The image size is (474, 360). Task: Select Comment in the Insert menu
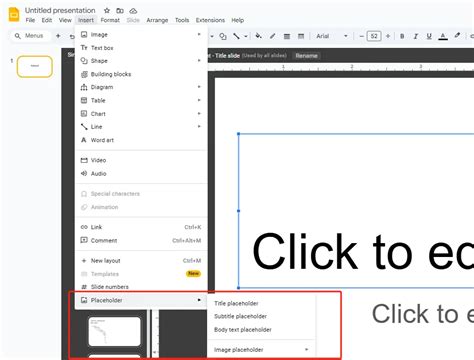(x=141, y=240)
